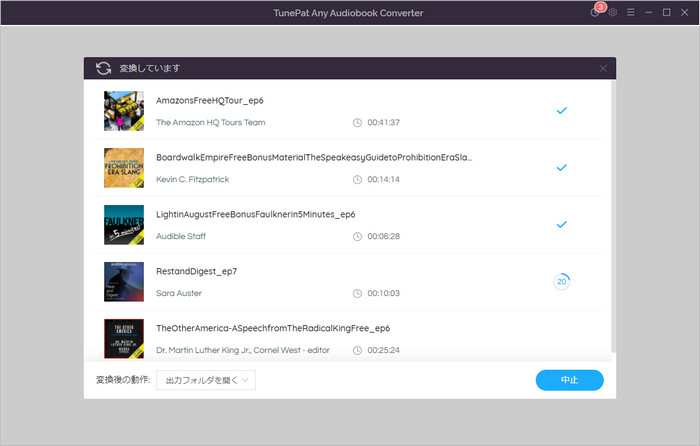This screenshot has width=700, height=446.
Task: Click the clock icon next to 00:41:37
Action: pyautogui.click(x=357, y=122)
